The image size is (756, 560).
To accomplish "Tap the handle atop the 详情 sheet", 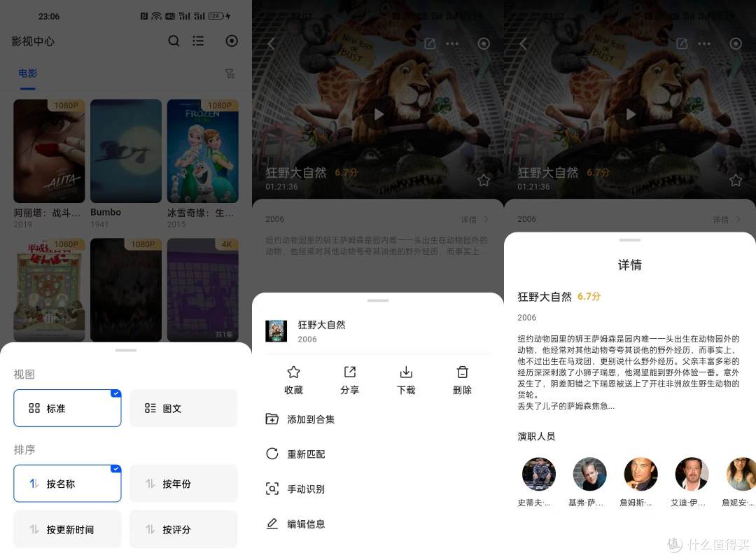I will [630, 239].
